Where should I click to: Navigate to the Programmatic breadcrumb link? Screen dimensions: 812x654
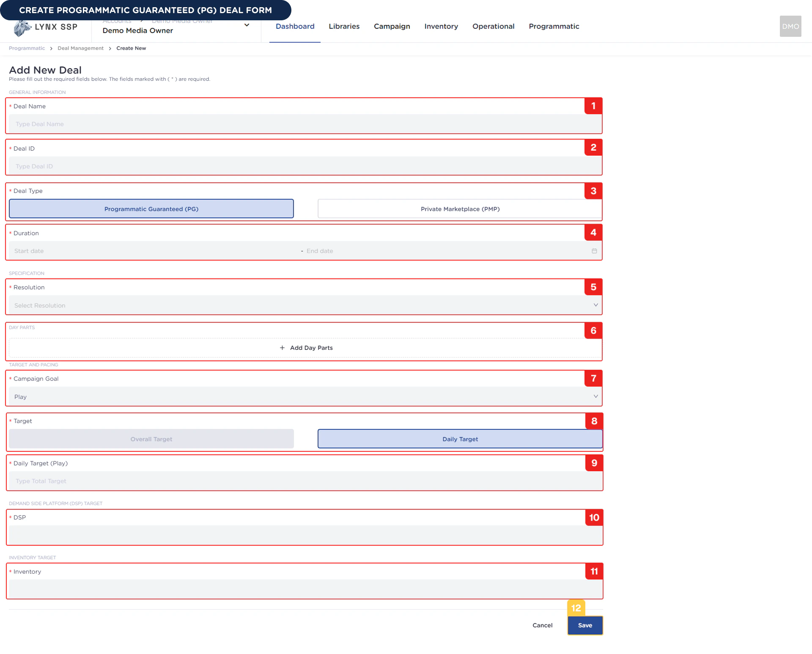pos(27,48)
